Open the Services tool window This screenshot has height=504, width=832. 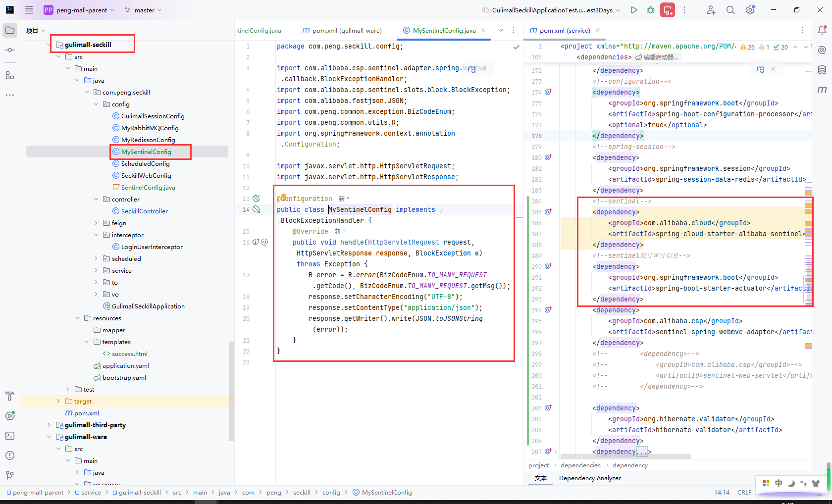(10, 416)
